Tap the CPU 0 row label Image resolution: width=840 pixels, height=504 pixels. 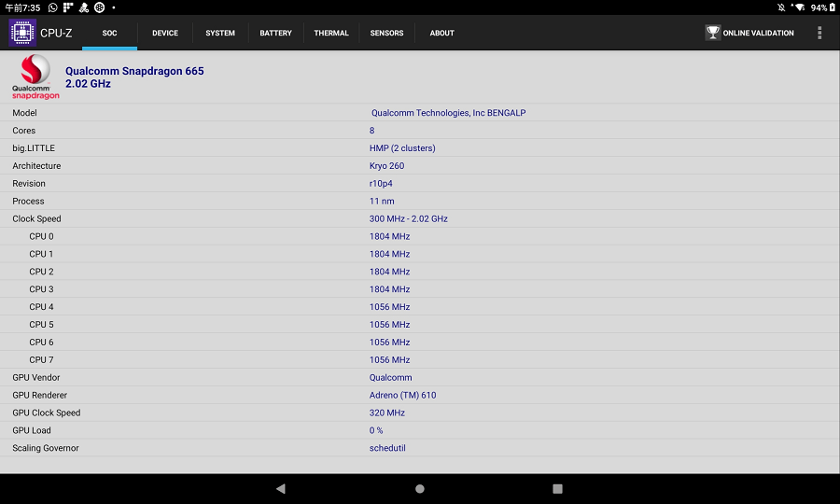pyautogui.click(x=41, y=236)
